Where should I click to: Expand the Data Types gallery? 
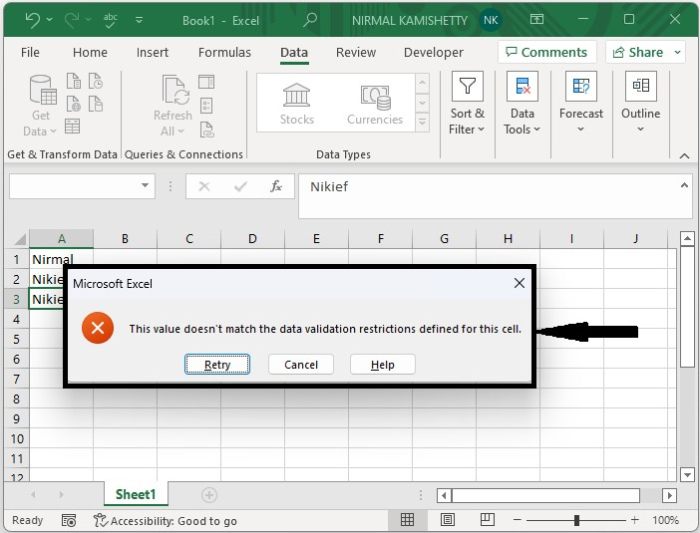[422, 122]
